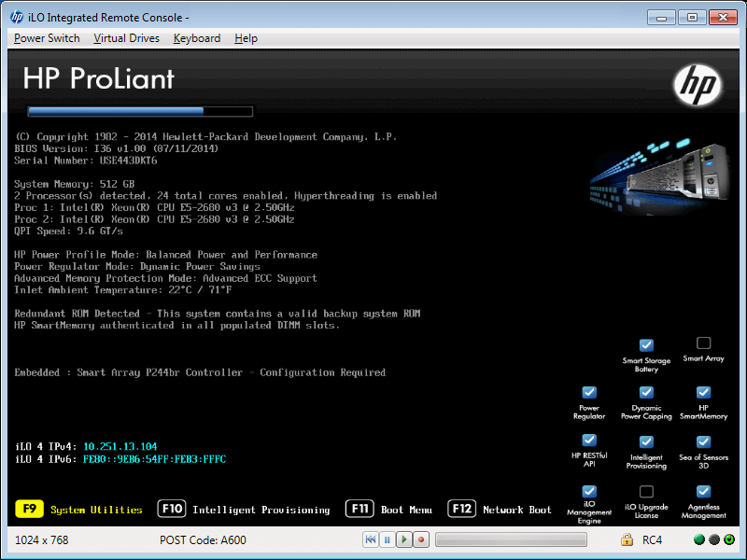This screenshot has height=560, width=747.
Task: Click the Redundant ROM Detected line
Action: tap(218, 314)
